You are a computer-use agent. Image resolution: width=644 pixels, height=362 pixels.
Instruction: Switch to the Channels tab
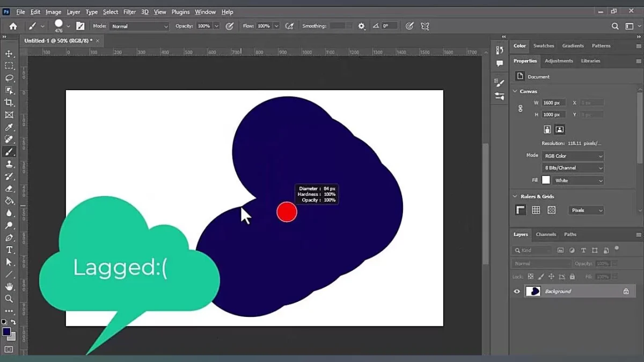tap(546, 234)
